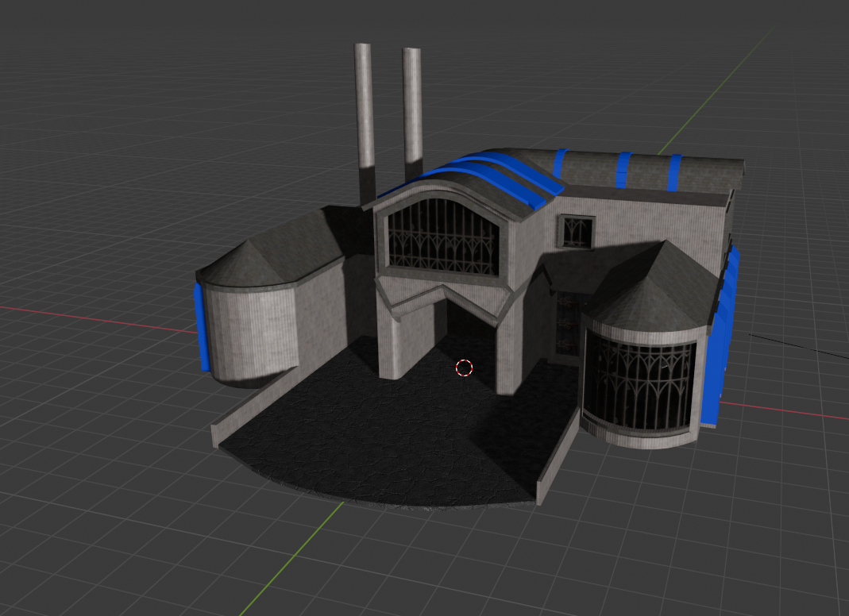Screen dimensions: 849x616
Task: Click the large arched window above the entrance
Action: (x=443, y=237)
